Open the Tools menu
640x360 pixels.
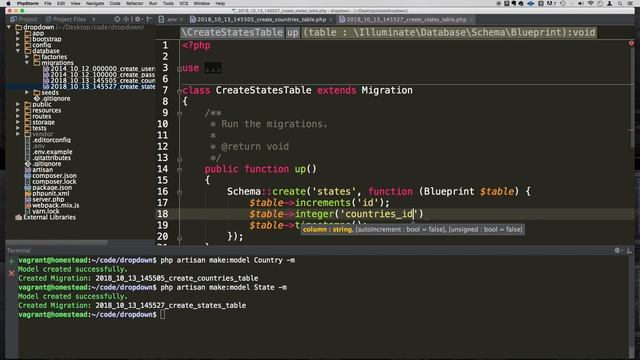168,3
